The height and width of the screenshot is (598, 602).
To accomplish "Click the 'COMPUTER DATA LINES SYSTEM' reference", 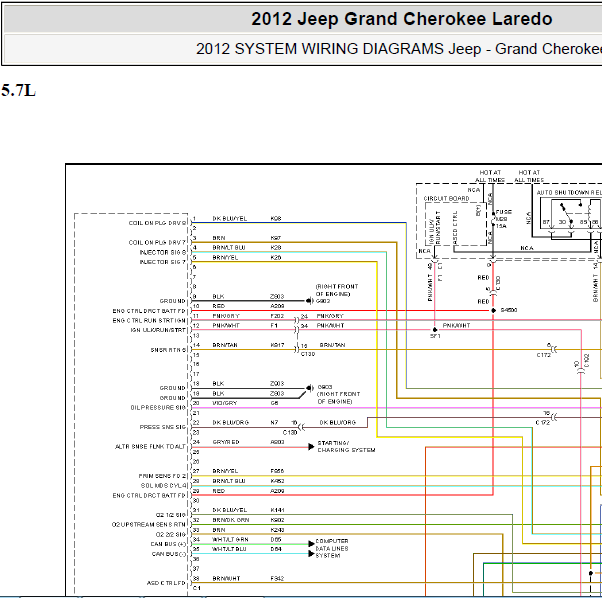I will pyautogui.click(x=332, y=548).
